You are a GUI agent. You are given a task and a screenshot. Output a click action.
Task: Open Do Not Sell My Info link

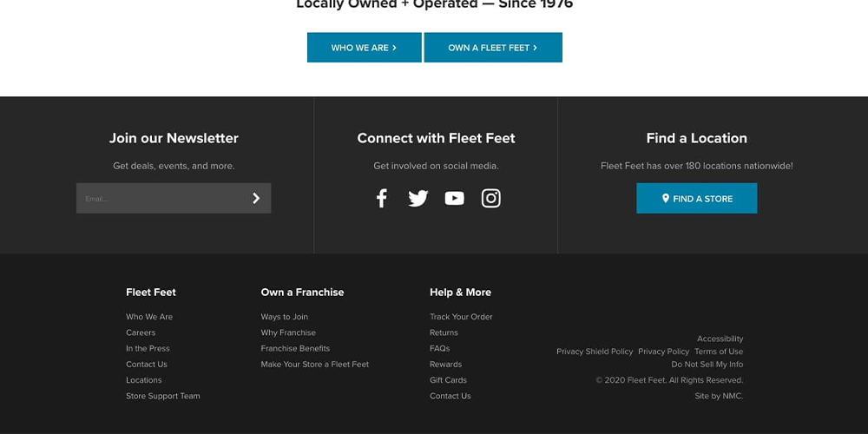707,365
